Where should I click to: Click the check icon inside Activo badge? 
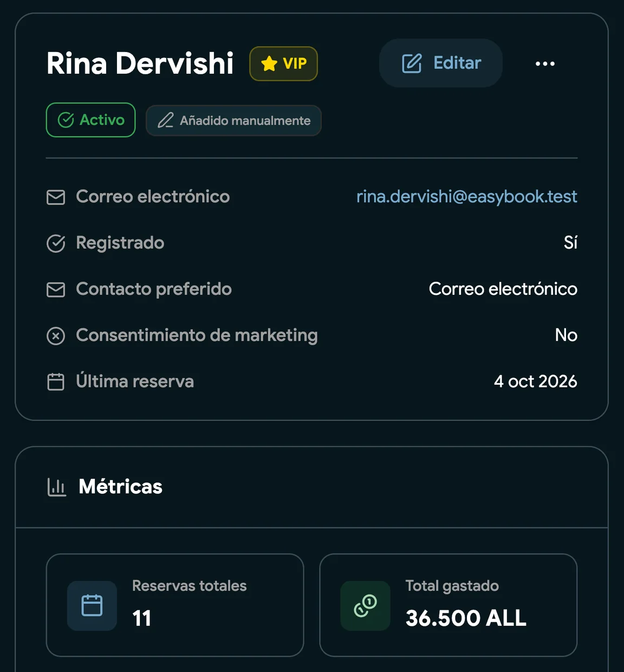pyautogui.click(x=66, y=120)
